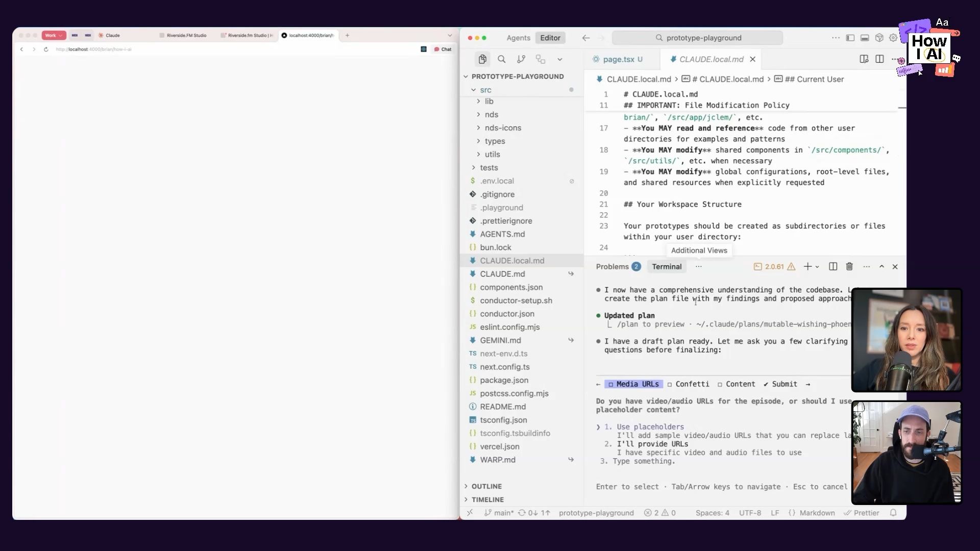Open the notifications bell in status bar

pyautogui.click(x=893, y=513)
